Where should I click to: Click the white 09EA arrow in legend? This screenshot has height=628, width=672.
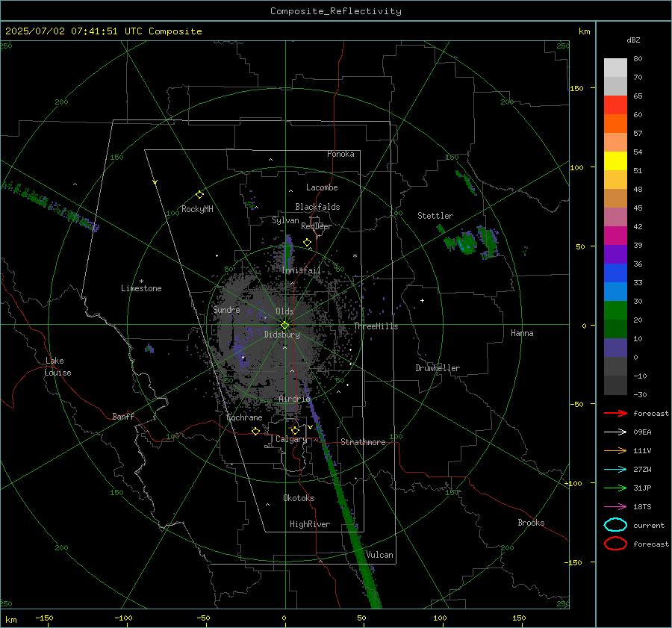615,432
